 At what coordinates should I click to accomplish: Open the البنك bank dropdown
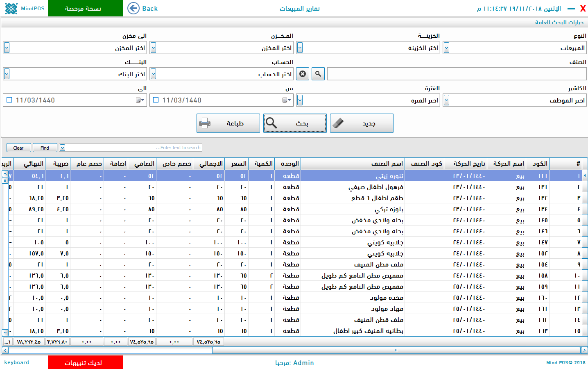[x=7, y=74]
